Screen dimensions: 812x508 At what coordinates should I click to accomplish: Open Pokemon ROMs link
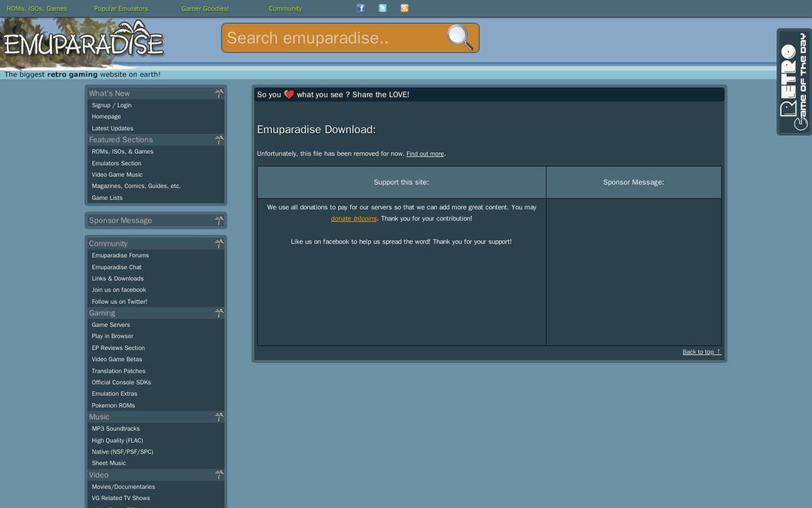point(113,405)
